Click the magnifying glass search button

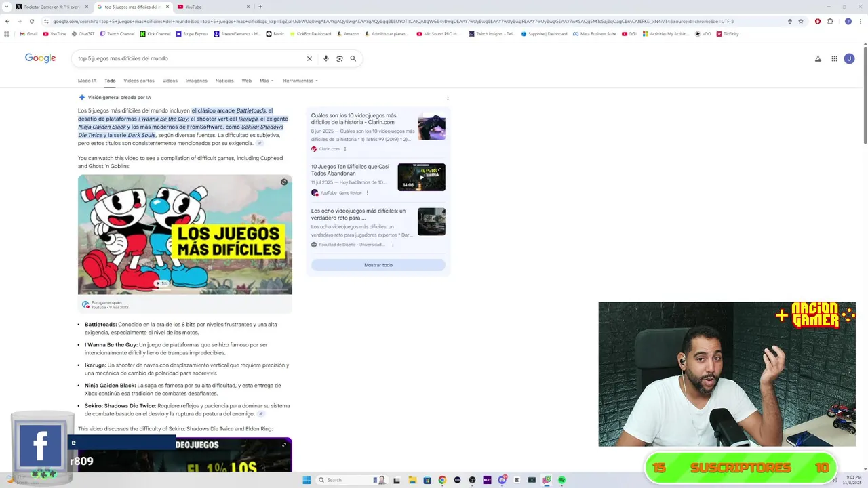click(353, 58)
